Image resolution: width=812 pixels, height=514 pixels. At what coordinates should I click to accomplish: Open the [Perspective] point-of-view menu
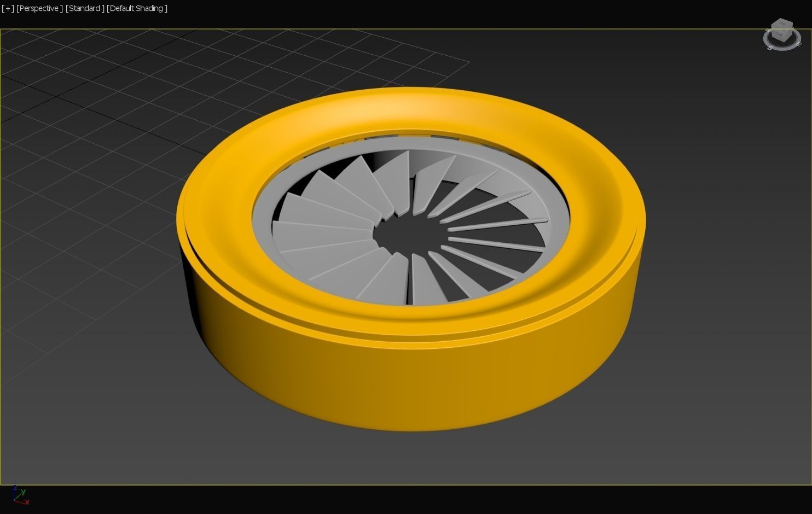coord(39,8)
